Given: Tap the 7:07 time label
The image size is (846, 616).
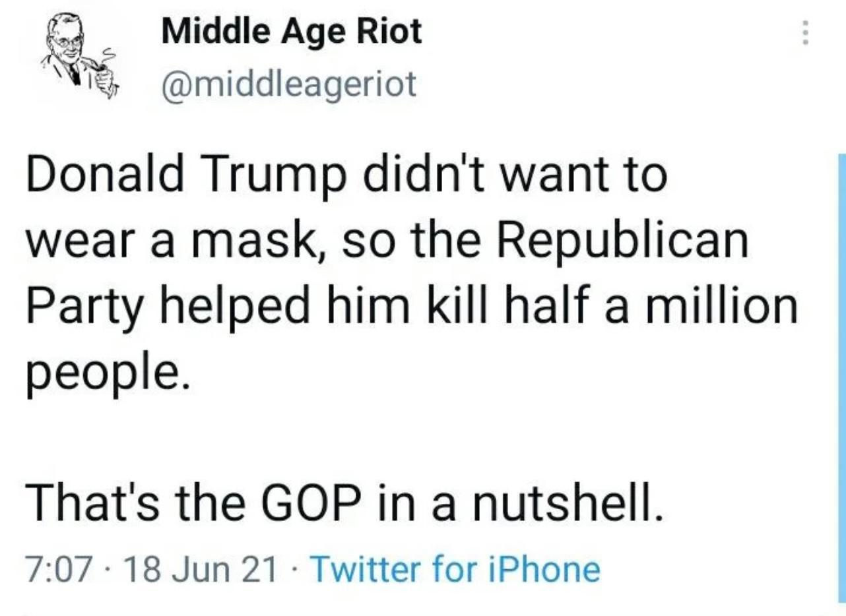Looking at the screenshot, I should tap(57, 569).
